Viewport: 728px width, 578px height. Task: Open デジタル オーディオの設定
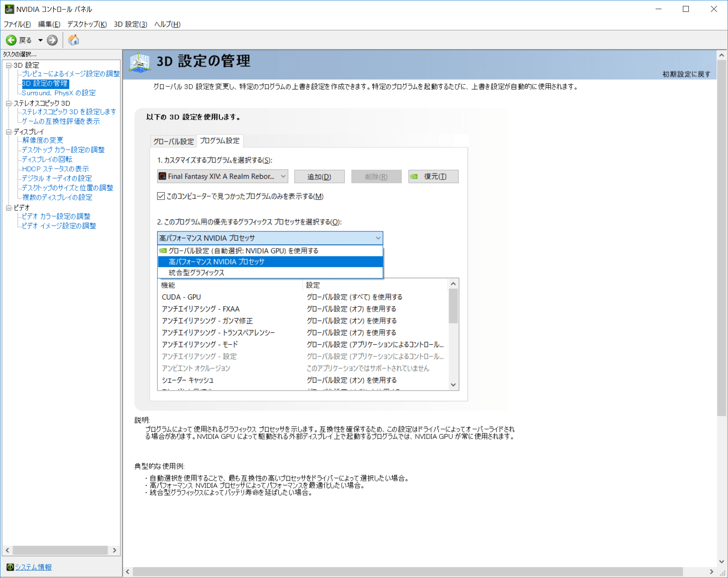[57, 178]
